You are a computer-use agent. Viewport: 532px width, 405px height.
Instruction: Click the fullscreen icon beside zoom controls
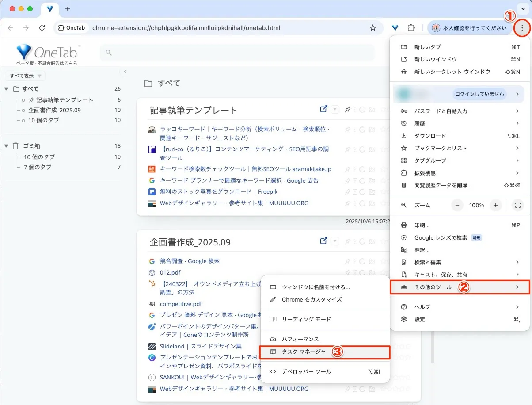517,205
